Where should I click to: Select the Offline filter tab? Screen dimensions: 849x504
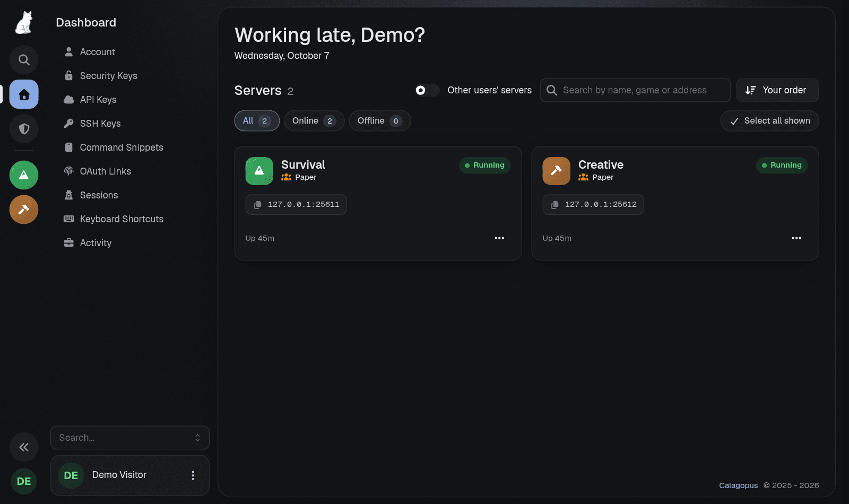(380, 121)
